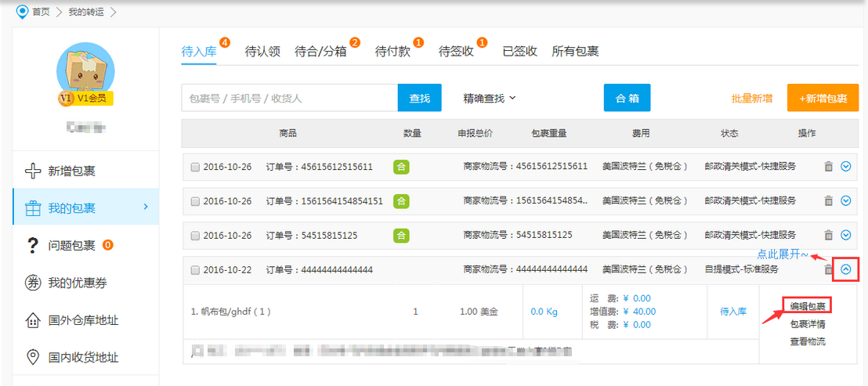This screenshot has height=386, width=868.
Task: Open 问题包裹 in the sidebar
Action: 71,245
